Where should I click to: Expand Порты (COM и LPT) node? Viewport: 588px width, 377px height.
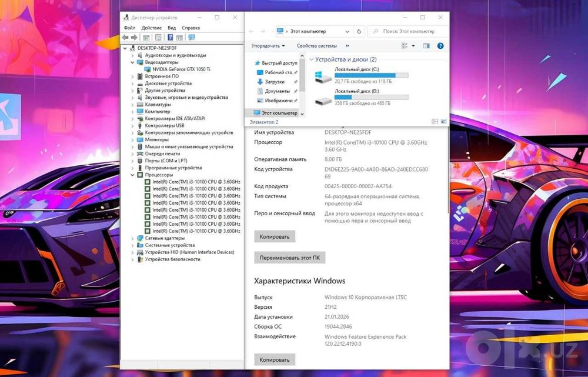point(132,161)
